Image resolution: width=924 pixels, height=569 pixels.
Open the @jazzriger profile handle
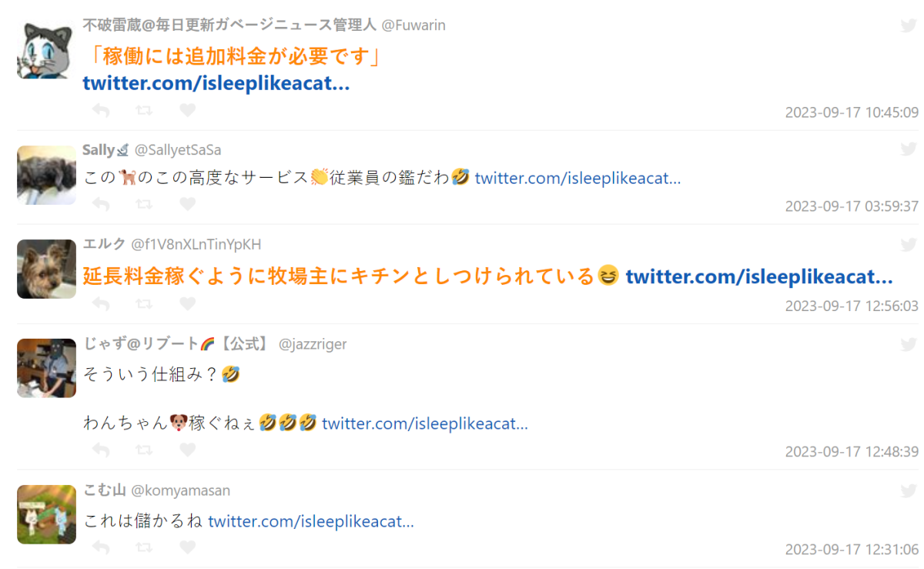(x=313, y=344)
